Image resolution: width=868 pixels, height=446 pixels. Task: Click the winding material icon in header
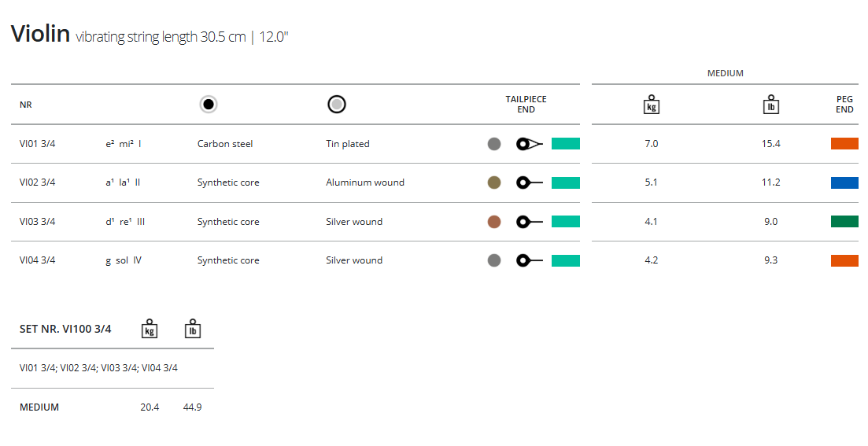[337, 104]
